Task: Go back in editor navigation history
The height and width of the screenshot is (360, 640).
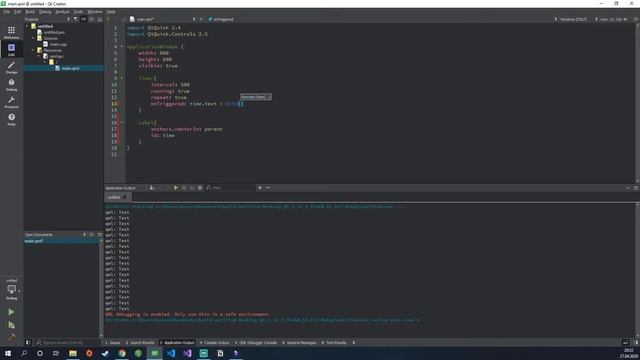Action: [108, 19]
